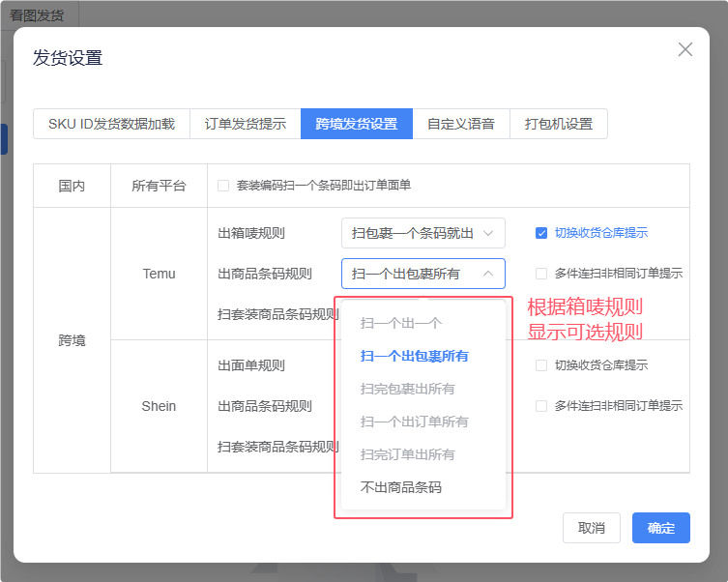Choose 扫一个出包裹所有 in the dropdown list
This screenshot has height=582, width=728.
[x=414, y=356]
